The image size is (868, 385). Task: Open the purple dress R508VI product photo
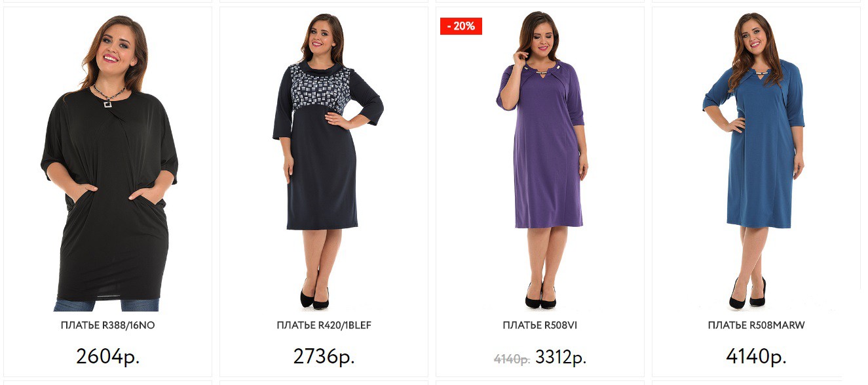tap(541, 161)
